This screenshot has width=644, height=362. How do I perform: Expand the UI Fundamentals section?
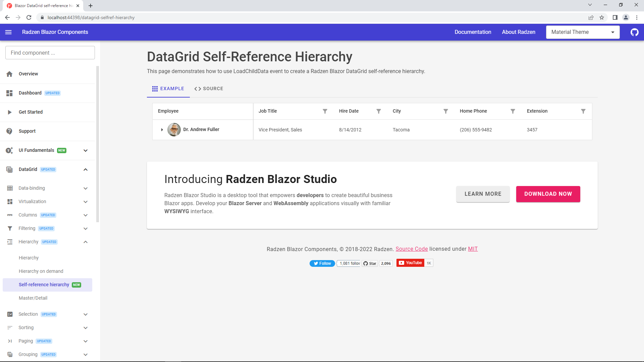click(x=86, y=150)
